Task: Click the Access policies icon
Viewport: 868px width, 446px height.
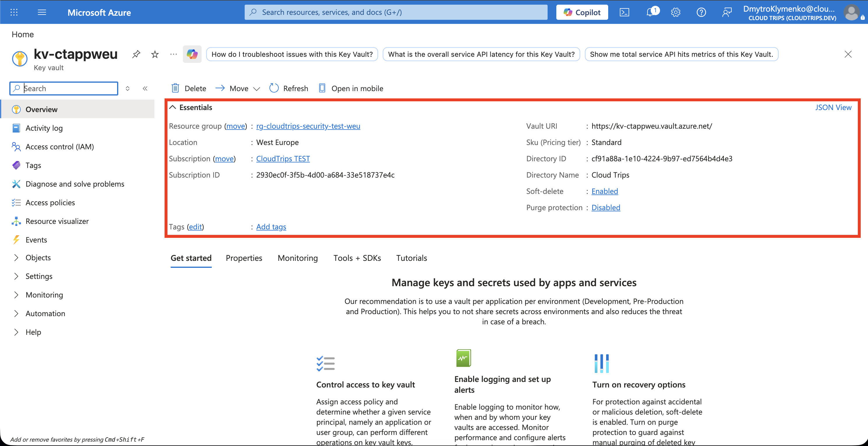Action: pyautogui.click(x=16, y=202)
